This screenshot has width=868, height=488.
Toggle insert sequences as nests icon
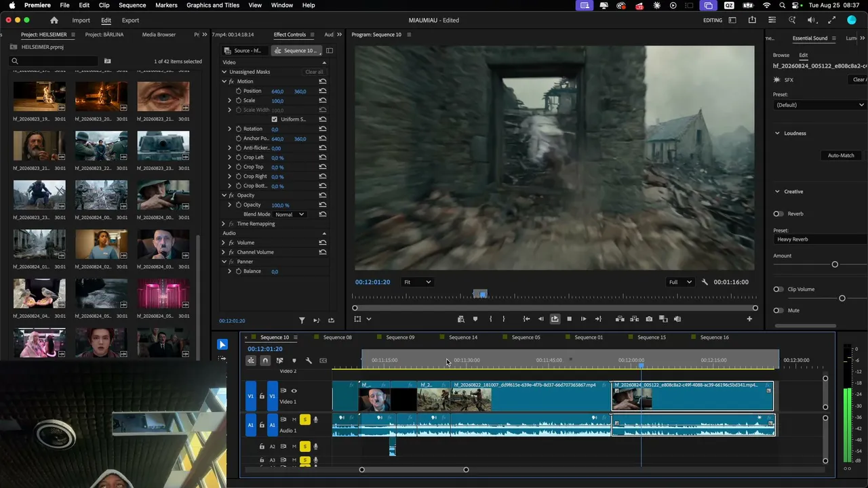[x=251, y=361]
